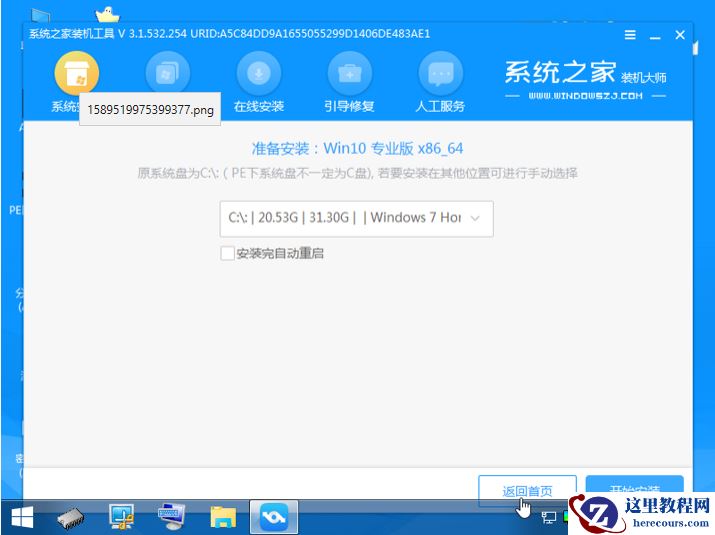Click the 准备安装:Win10 专业版 x86_64 heading
Screen dimensions: 715x535
[357, 148]
